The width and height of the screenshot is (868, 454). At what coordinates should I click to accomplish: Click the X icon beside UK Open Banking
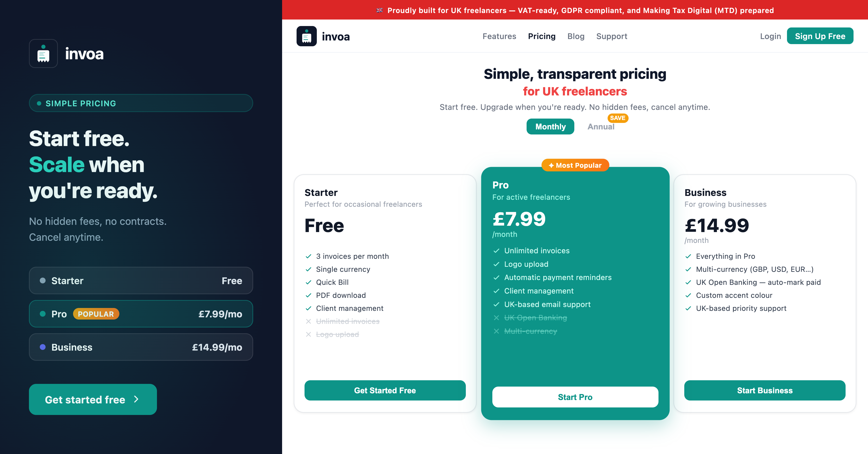pyautogui.click(x=496, y=318)
